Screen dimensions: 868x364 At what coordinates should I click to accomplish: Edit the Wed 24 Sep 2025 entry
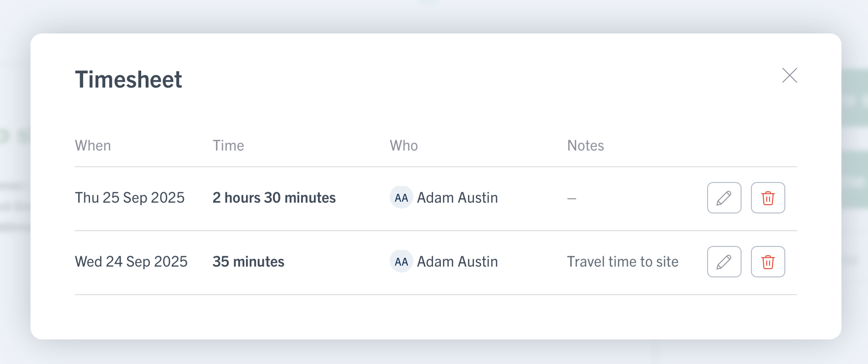[724, 262]
